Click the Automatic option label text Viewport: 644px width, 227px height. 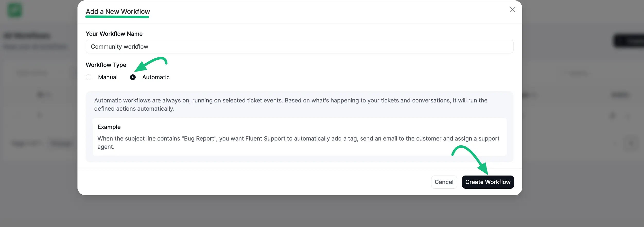(156, 77)
